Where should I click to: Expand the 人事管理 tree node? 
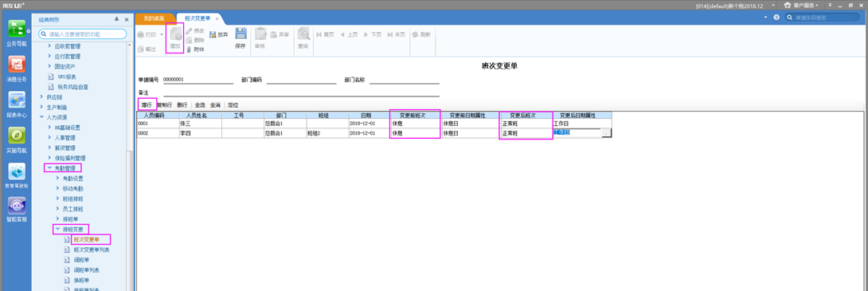tap(49, 137)
